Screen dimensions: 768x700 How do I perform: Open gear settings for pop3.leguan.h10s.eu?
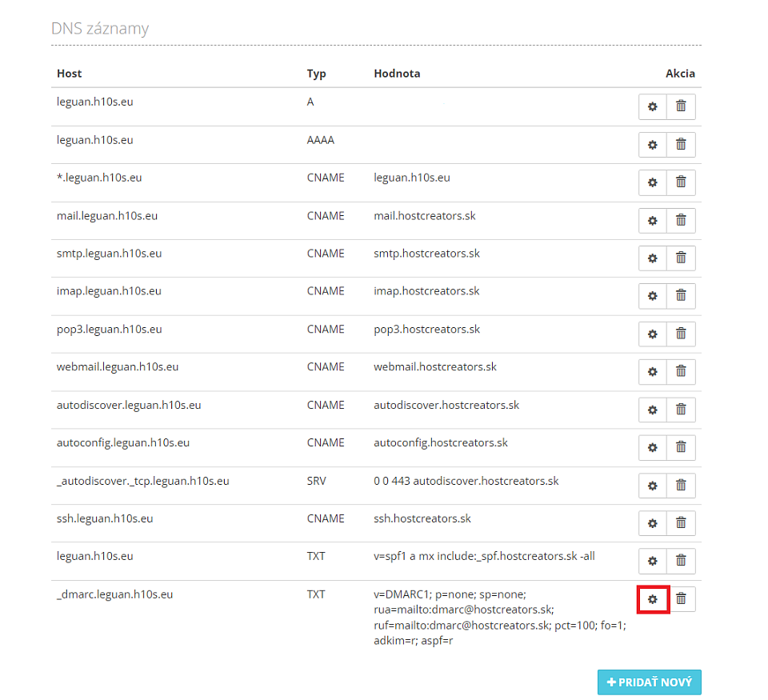[653, 334]
